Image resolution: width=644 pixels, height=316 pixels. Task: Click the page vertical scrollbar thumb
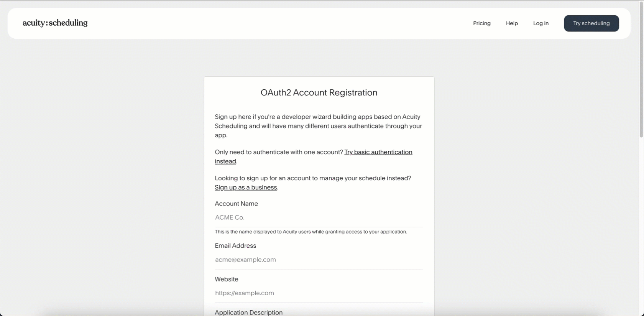click(x=641, y=69)
